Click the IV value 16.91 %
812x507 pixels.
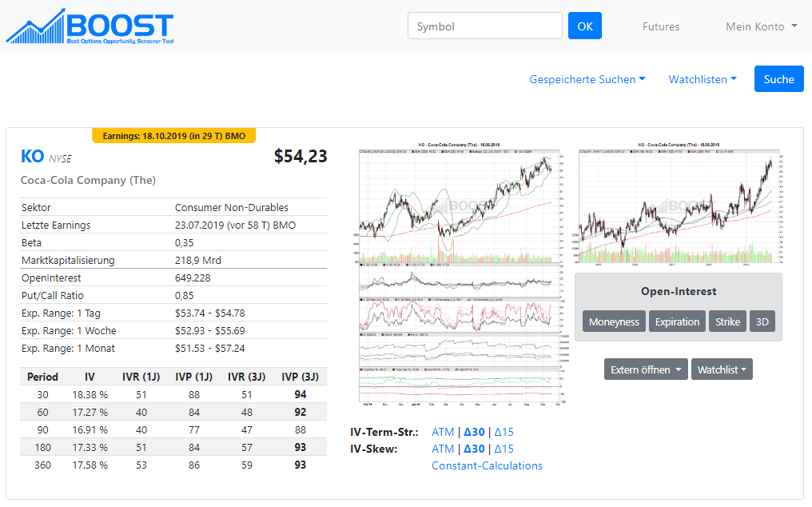pos(90,429)
